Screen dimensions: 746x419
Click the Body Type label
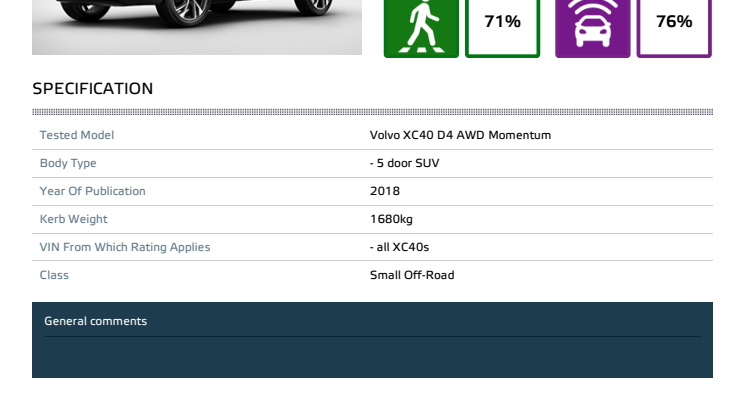tap(68, 163)
